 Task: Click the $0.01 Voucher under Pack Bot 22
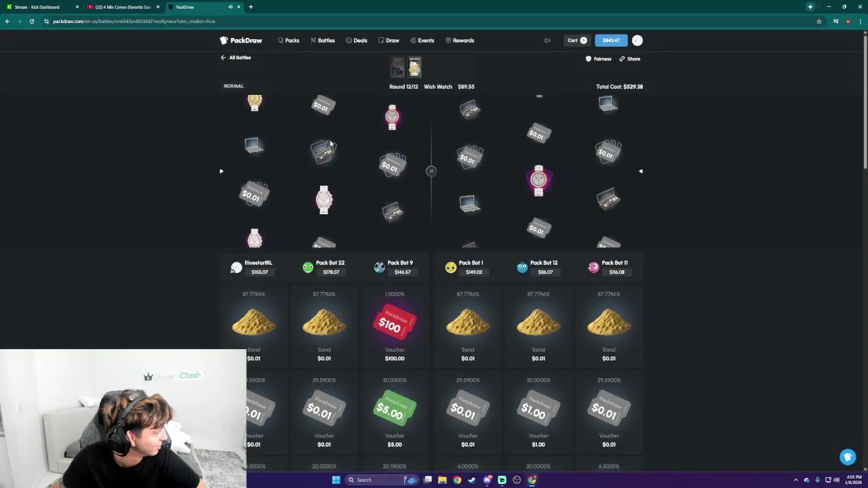pyautogui.click(x=324, y=409)
